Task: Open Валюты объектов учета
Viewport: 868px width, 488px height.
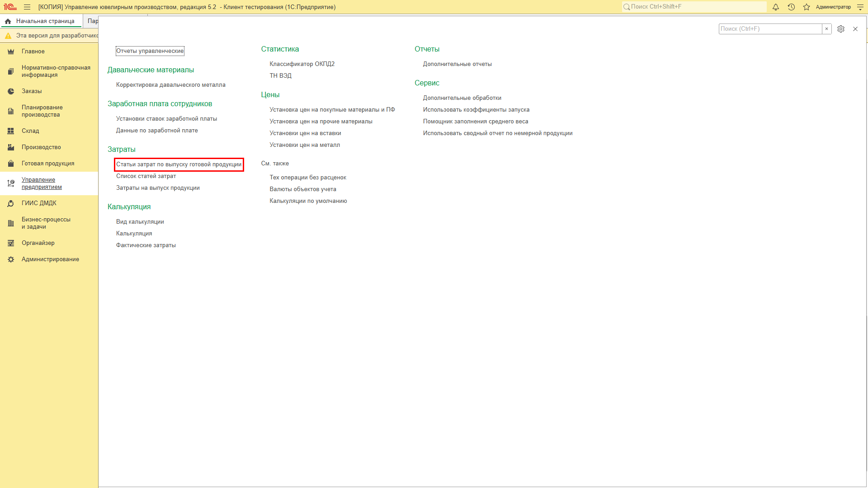Action: click(x=303, y=189)
